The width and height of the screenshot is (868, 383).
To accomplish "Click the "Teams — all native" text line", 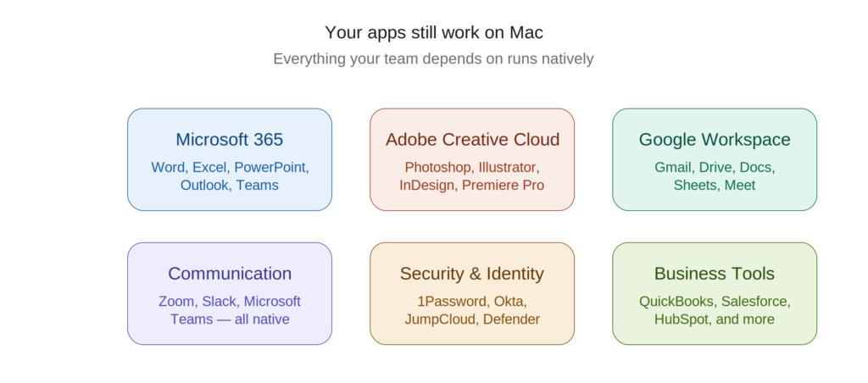I will [x=230, y=319].
